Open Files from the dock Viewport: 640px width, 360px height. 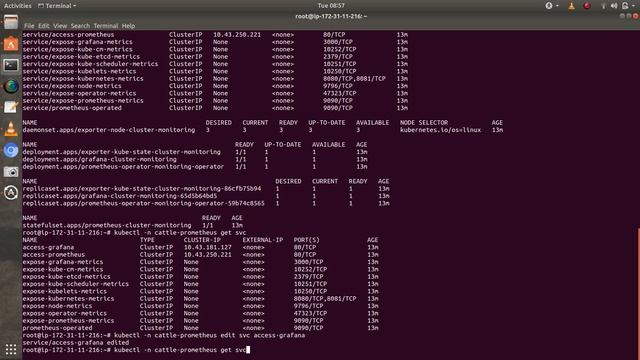pos(11,22)
